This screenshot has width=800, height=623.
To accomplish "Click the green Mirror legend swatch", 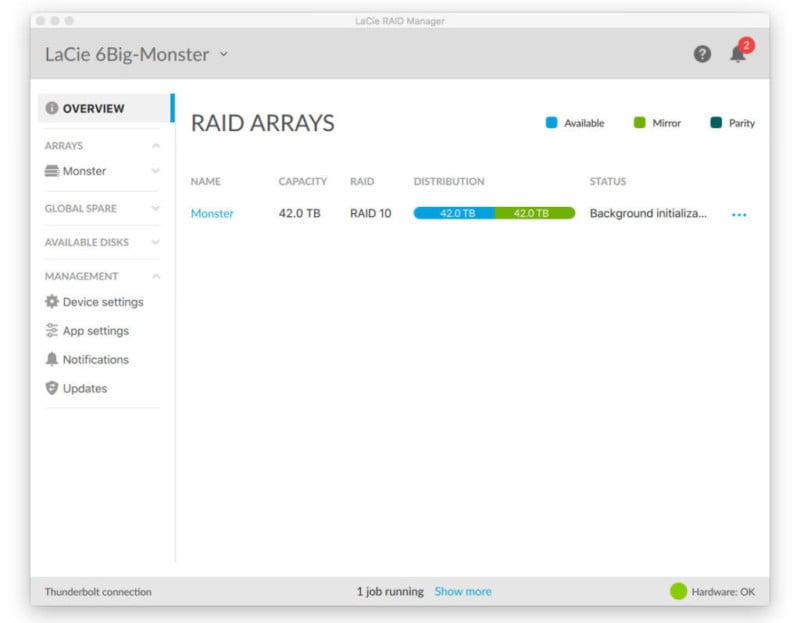I will click(x=639, y=122).
